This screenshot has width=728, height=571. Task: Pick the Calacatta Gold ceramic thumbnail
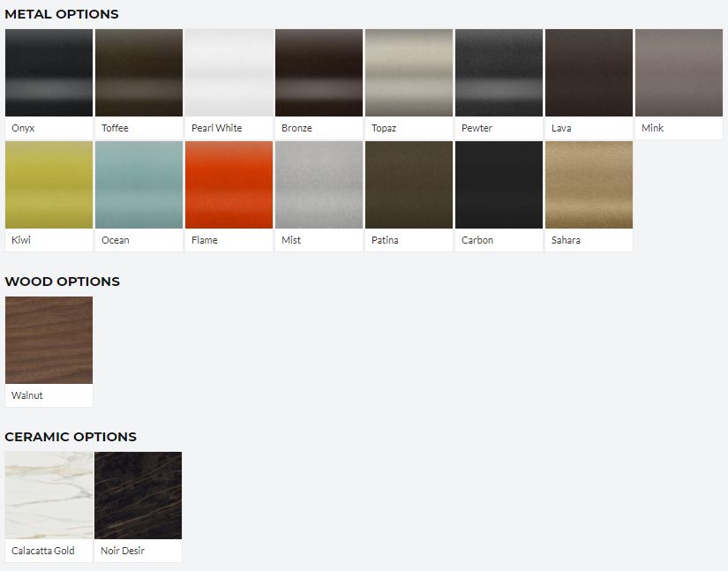(x=49, y=495)
